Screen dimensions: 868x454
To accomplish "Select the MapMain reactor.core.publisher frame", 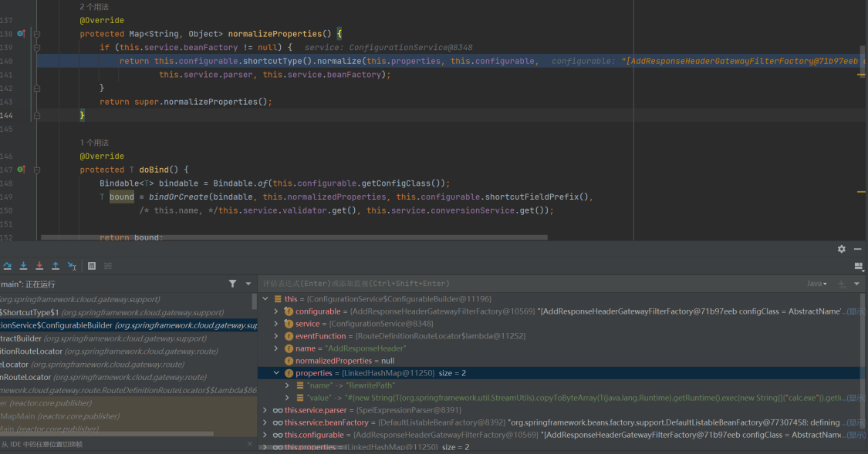I will click(128, 415).
